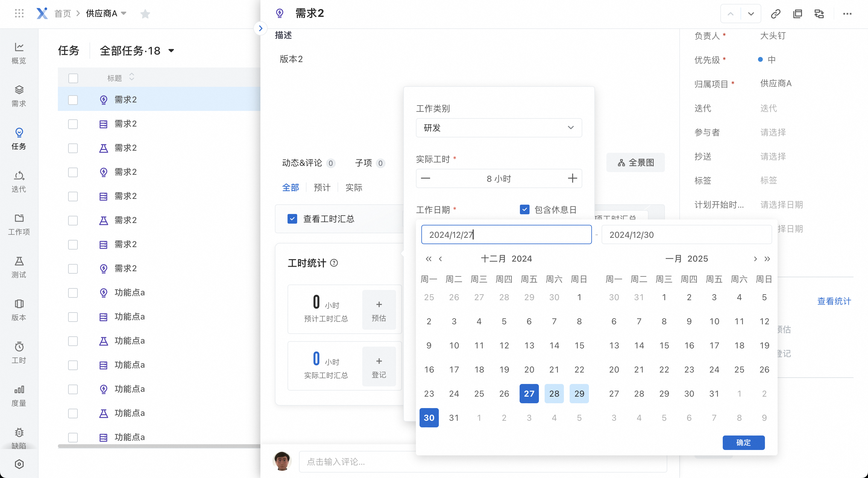
Task: Open the 全景图 view
Action: pyautogui.click(x=636, y=163)
